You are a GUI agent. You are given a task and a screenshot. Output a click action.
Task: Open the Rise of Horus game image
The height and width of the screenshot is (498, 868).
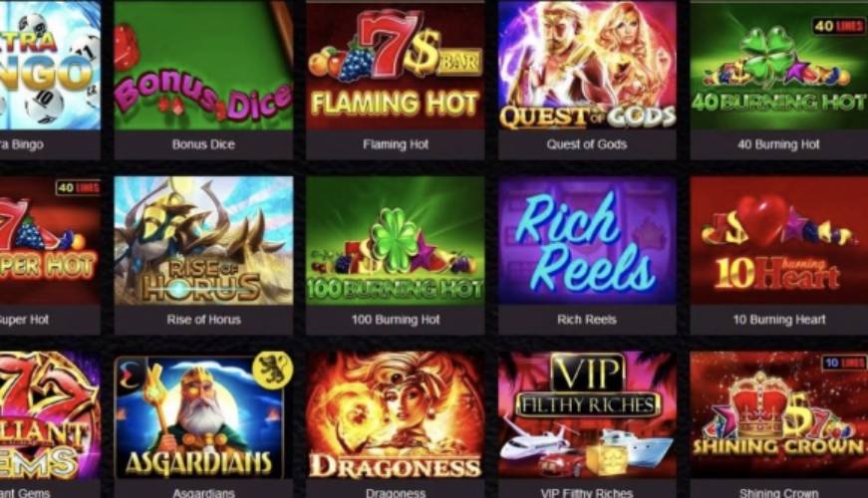[203, 241]
